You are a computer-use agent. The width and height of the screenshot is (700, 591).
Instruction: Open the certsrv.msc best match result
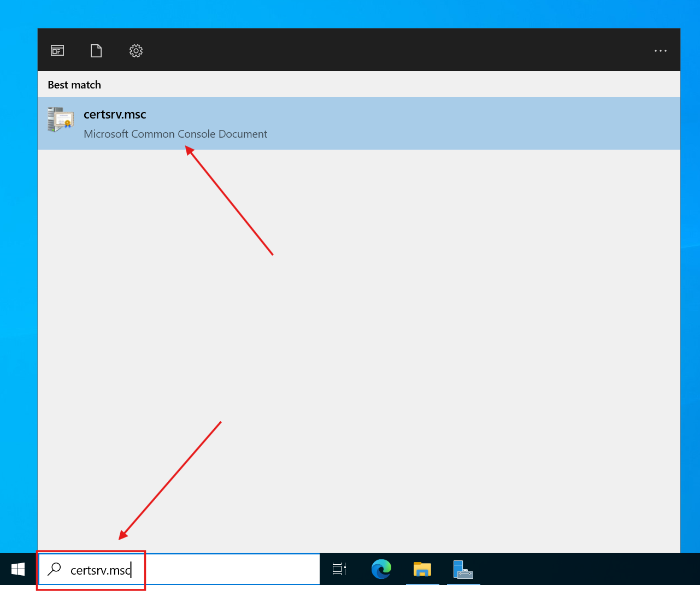coord(115,115)
